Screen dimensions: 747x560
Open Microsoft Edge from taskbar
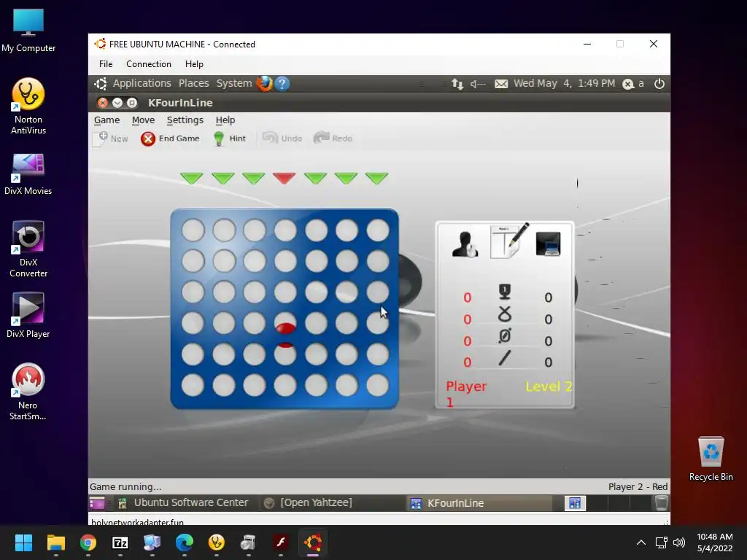[185, 542]
